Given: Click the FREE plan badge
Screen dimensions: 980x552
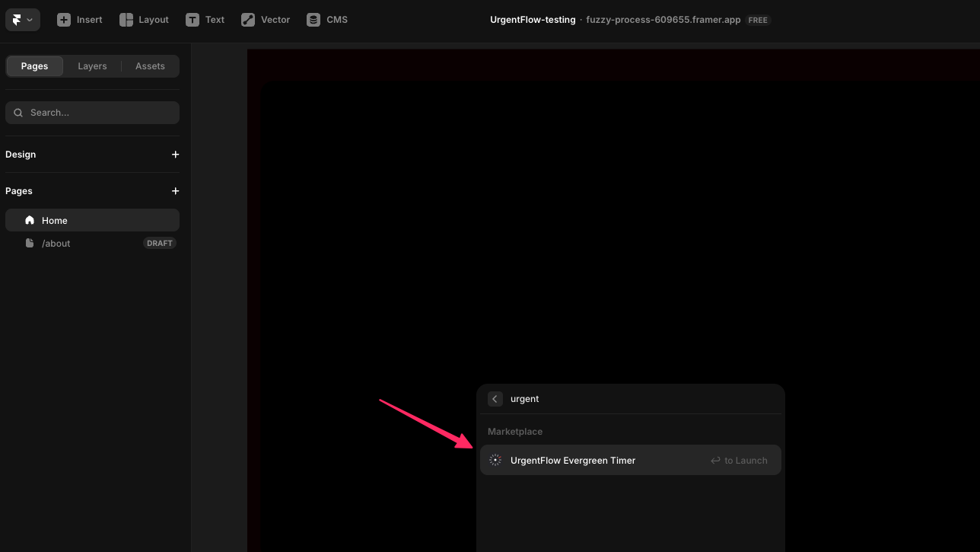Looking at the screenshot, I should (x=758, y=20).
